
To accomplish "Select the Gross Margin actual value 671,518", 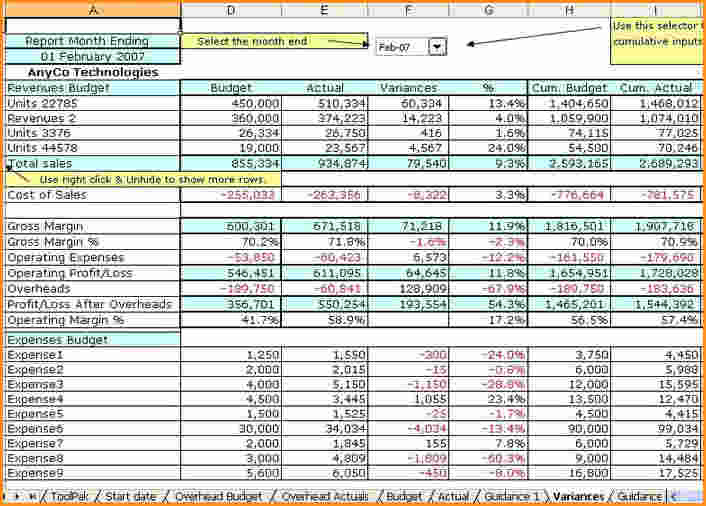I will click(x=325, y=226).
